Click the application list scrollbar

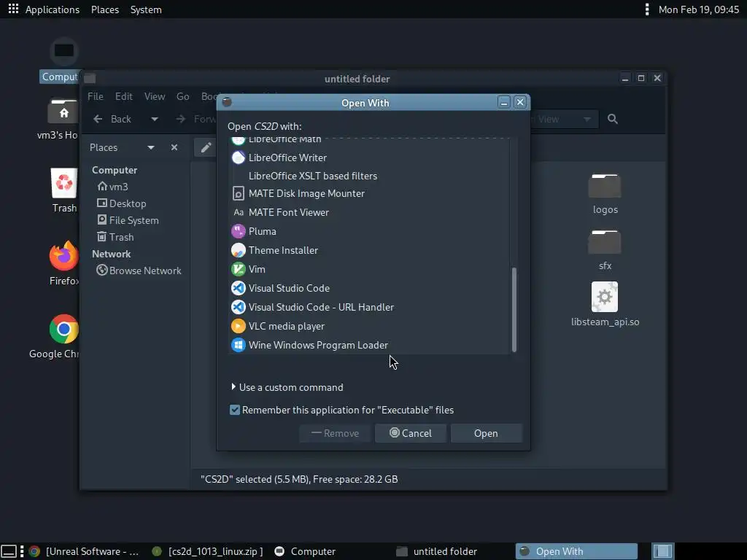pos(514,309)
